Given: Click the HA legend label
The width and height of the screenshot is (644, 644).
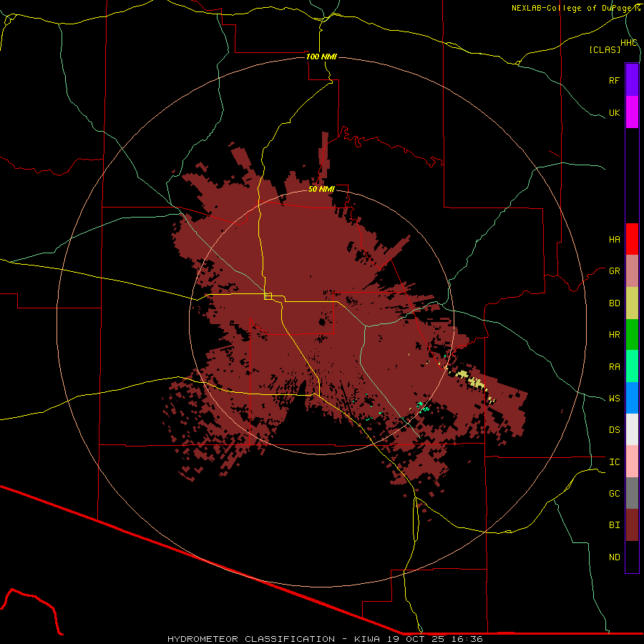Looking at the screenshot, I should [x=614, y=240].
